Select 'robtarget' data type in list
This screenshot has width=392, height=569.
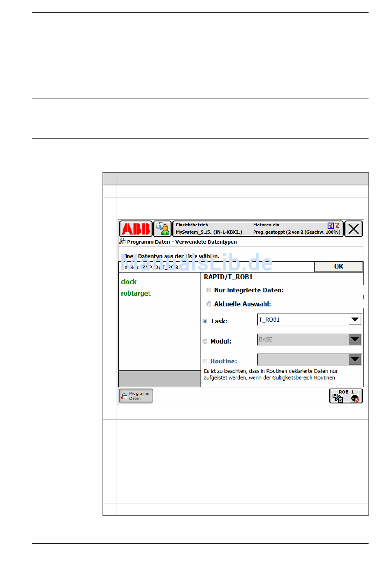point(136,293)
